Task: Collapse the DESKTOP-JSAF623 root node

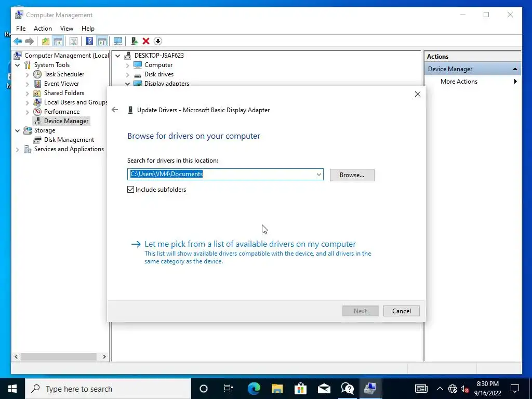Action: pos(118,56)
